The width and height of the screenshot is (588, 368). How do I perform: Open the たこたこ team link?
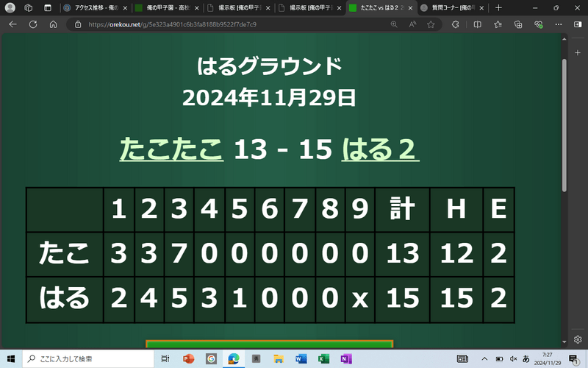(x=171, y=149)
